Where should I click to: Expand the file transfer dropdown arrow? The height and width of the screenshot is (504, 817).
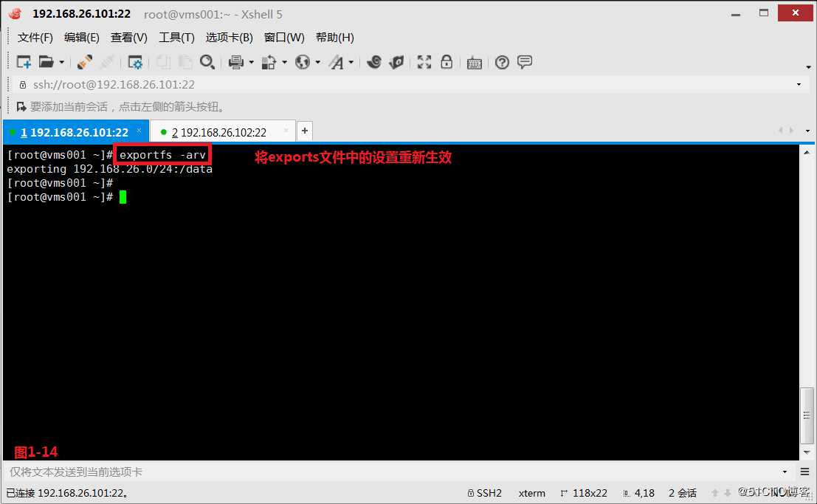284,63
